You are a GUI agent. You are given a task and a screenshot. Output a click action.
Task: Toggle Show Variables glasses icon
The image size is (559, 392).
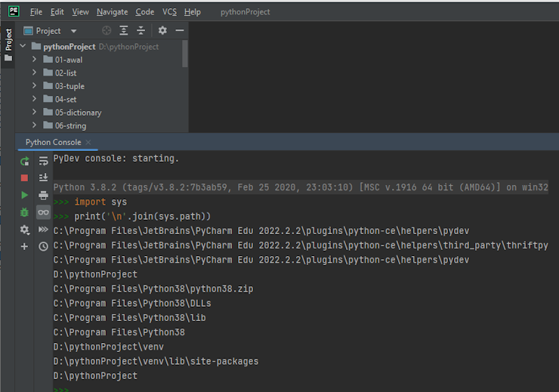point(43,212)
